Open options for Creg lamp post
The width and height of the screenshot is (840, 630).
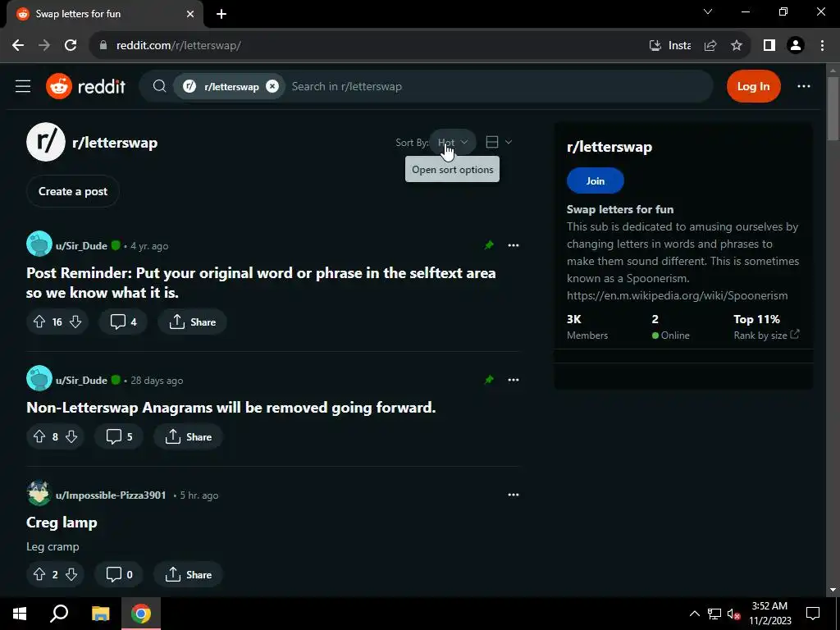pyautogui.click(x=514, y=495)
